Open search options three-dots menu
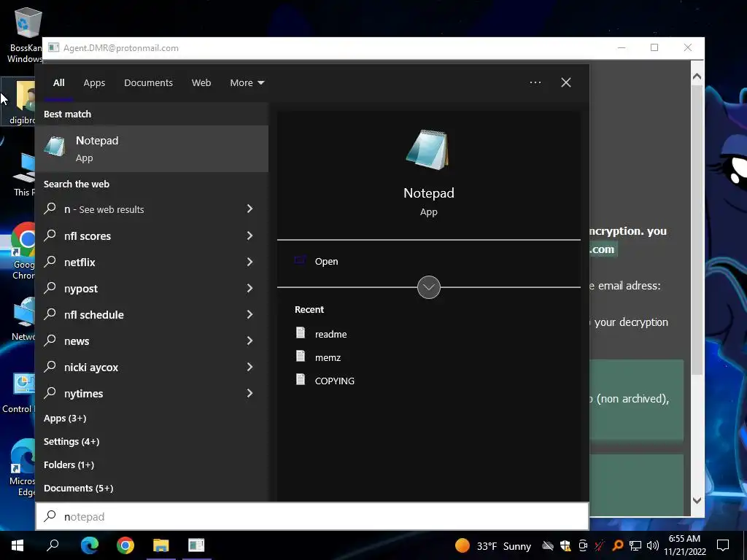Image resolution: width=747 pixels, height=560 pixels. [535, 82]
